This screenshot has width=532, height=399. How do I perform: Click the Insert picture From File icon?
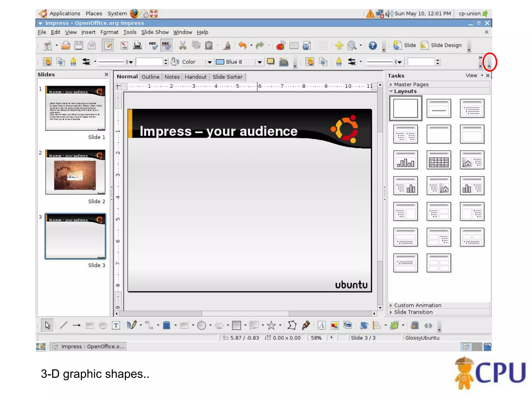tap(335, 325)
